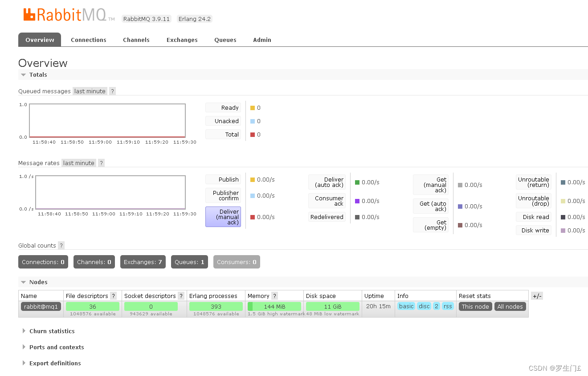The width and height of the screenshot is (588, 376).
Task: Switch to the Admin tab
Action: pos(262,40)
